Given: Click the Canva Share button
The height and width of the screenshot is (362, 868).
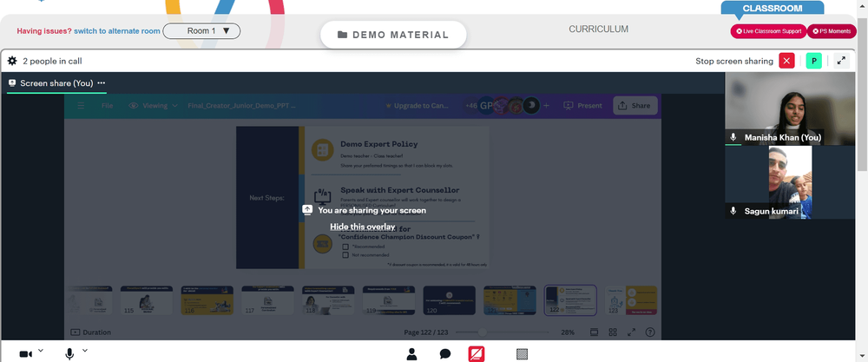Looking at the screenshot, I should tap(635, 106).
